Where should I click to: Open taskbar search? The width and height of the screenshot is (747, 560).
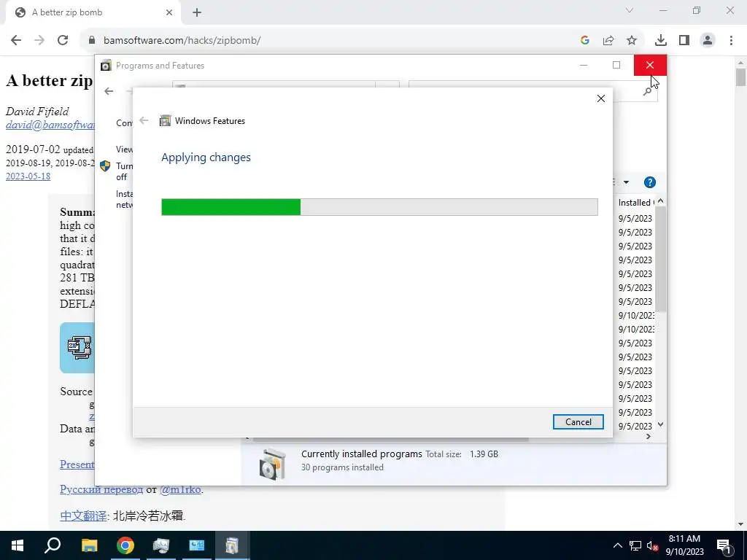(x=53, y=545)
